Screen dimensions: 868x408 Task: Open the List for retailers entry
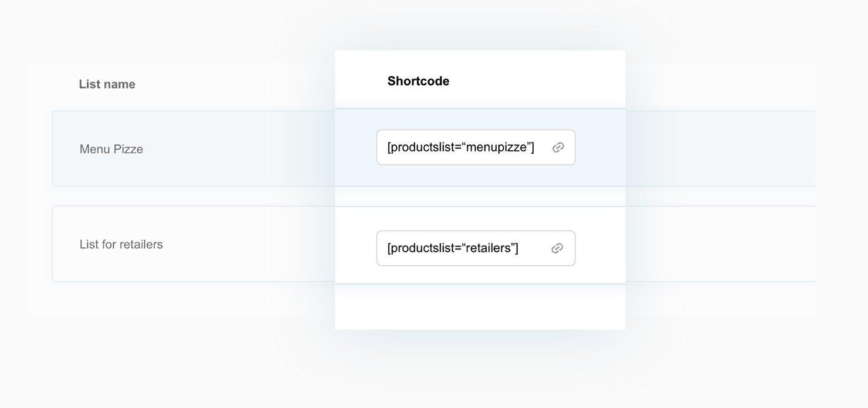click(x=121, y=244)
